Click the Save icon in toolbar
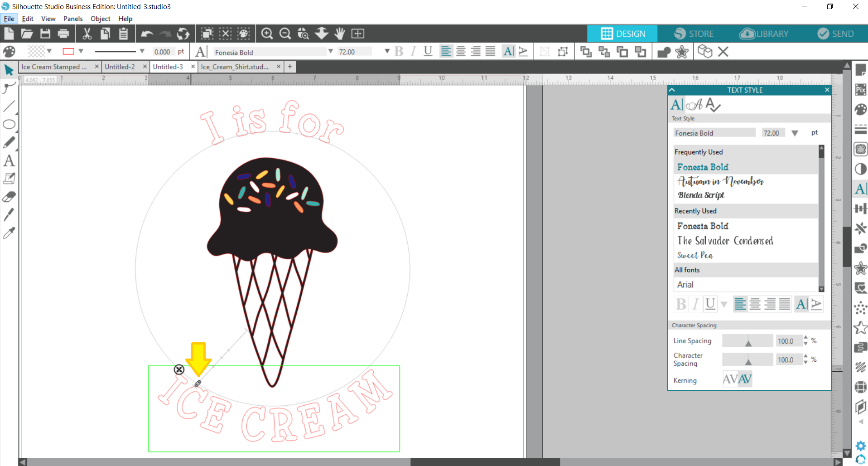The image size is (868, 466). [45, 34]
